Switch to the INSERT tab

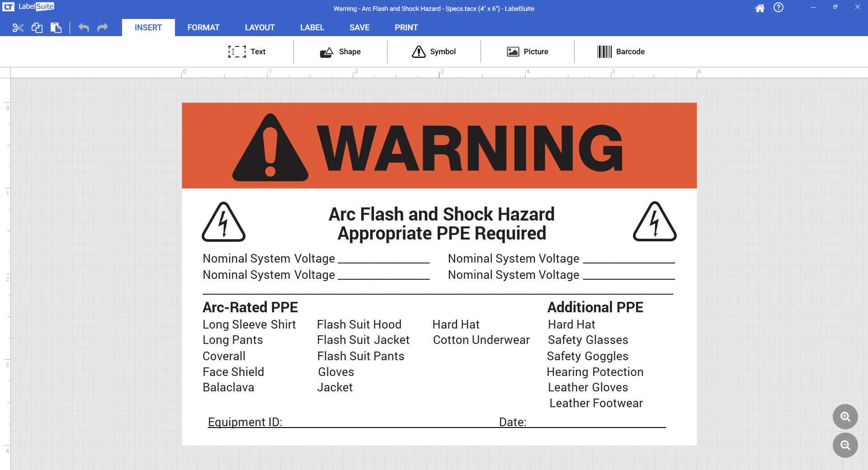click(148, 28)
